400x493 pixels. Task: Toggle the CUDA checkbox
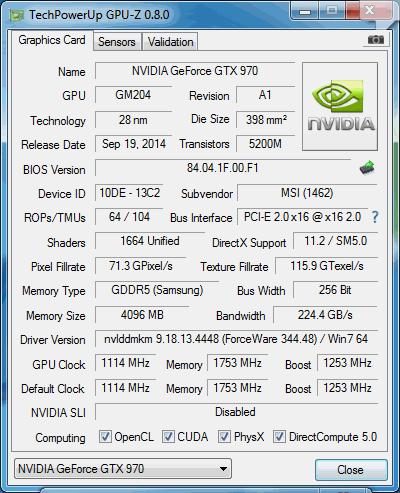(168, 436)
